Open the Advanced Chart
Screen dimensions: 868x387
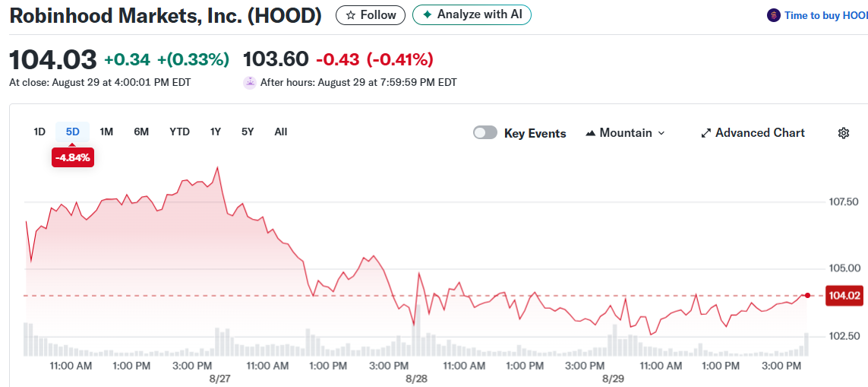click(753, 133)
